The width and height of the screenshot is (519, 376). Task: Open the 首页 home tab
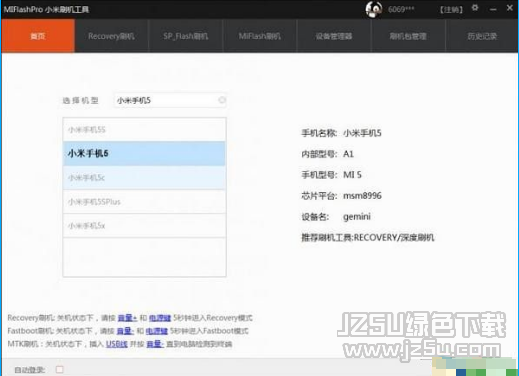38,36
